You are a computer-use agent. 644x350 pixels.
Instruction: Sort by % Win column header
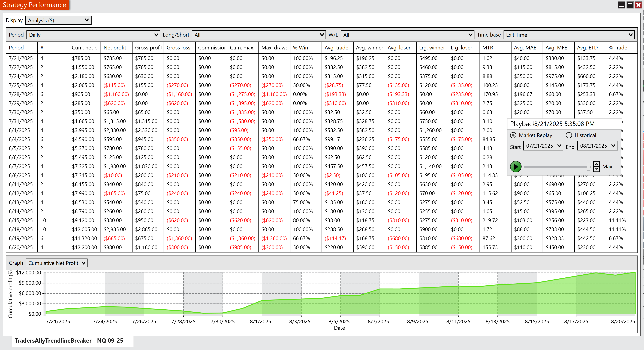[x=300, y=48]
